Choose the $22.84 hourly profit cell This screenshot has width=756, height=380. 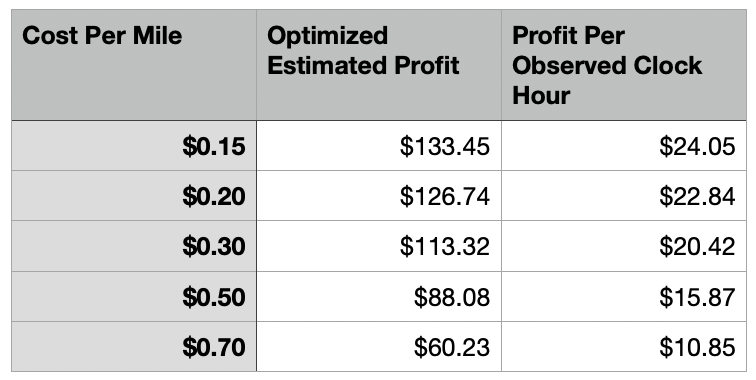624,195
